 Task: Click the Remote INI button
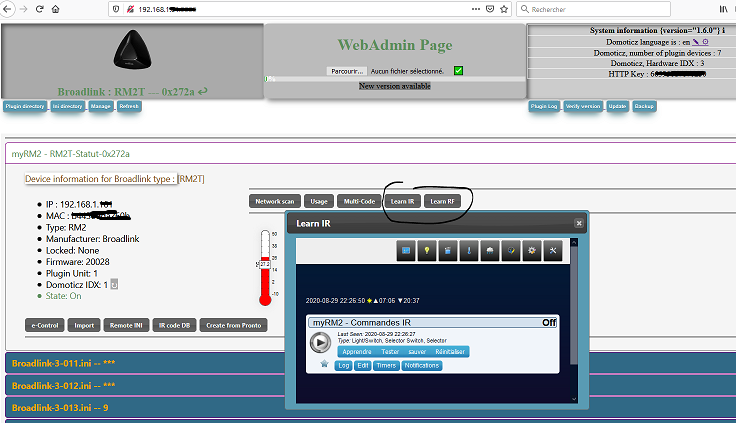(126, 325)
